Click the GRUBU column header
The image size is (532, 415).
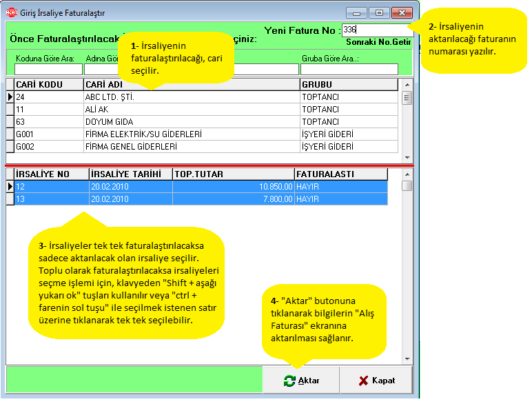[x=349, y=85]
